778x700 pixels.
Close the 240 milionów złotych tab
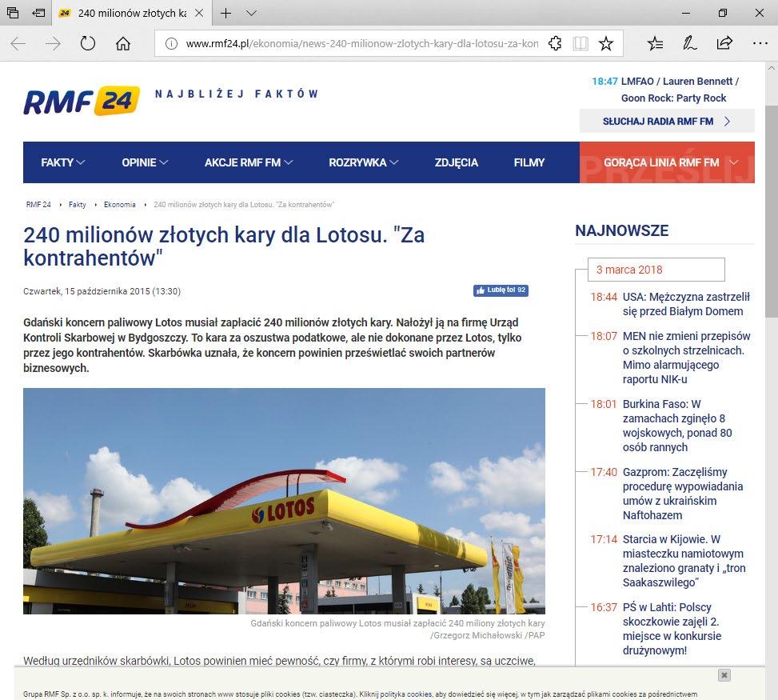(x=199, y=14)
